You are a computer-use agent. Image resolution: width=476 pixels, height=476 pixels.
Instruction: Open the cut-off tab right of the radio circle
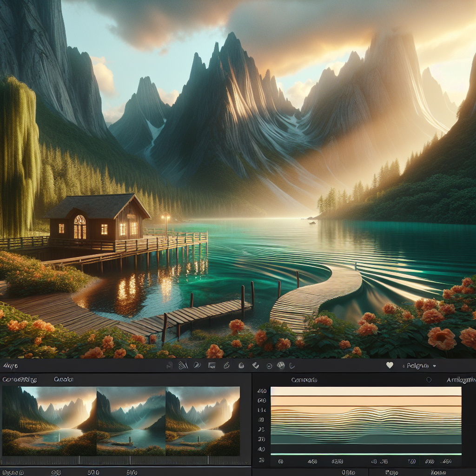click(x=461, y=380)
